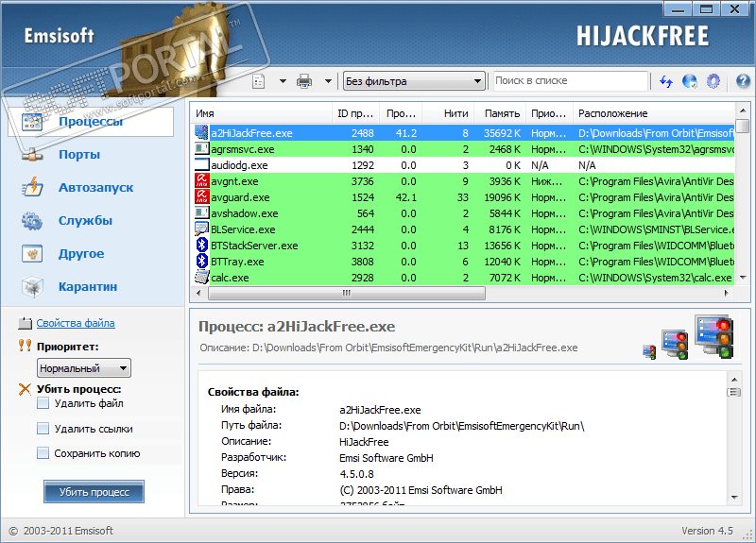Open the Другое section
The height and width of the screenshot is (543, 756).
81,254
